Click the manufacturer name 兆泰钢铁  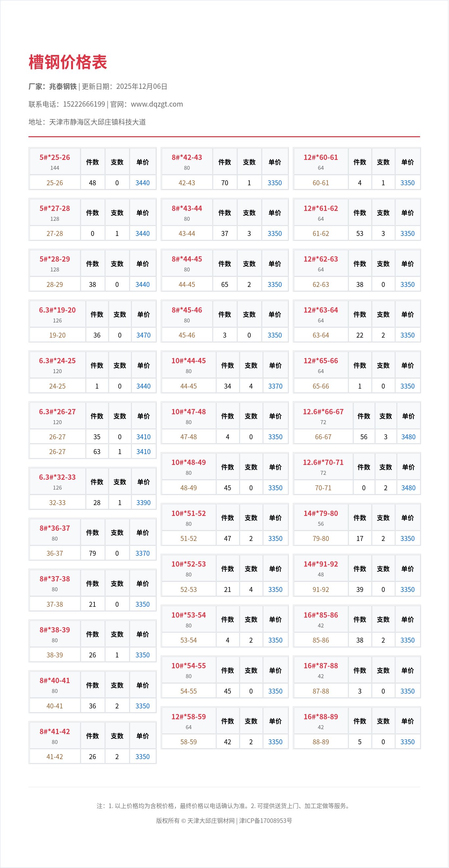[63, 87]
